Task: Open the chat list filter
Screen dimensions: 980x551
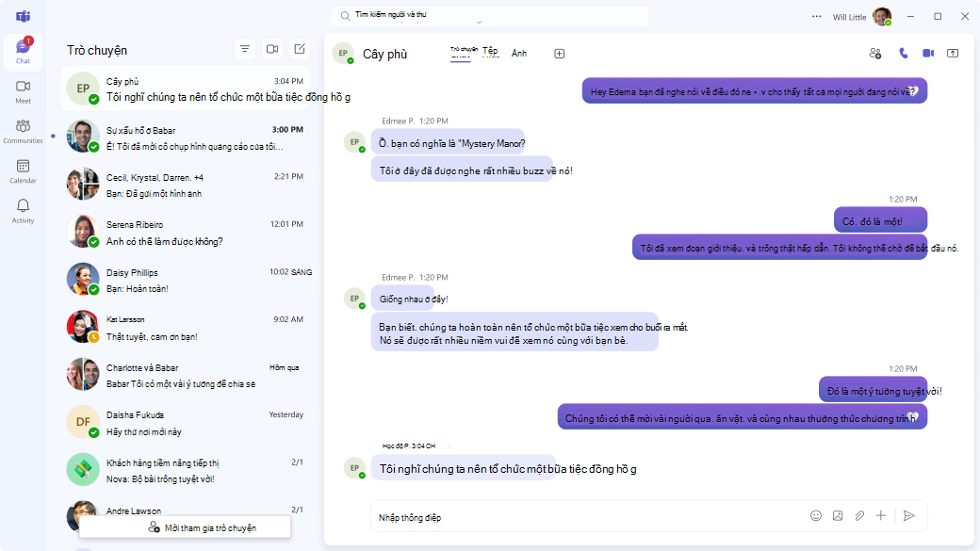Action: click(244, 49)
